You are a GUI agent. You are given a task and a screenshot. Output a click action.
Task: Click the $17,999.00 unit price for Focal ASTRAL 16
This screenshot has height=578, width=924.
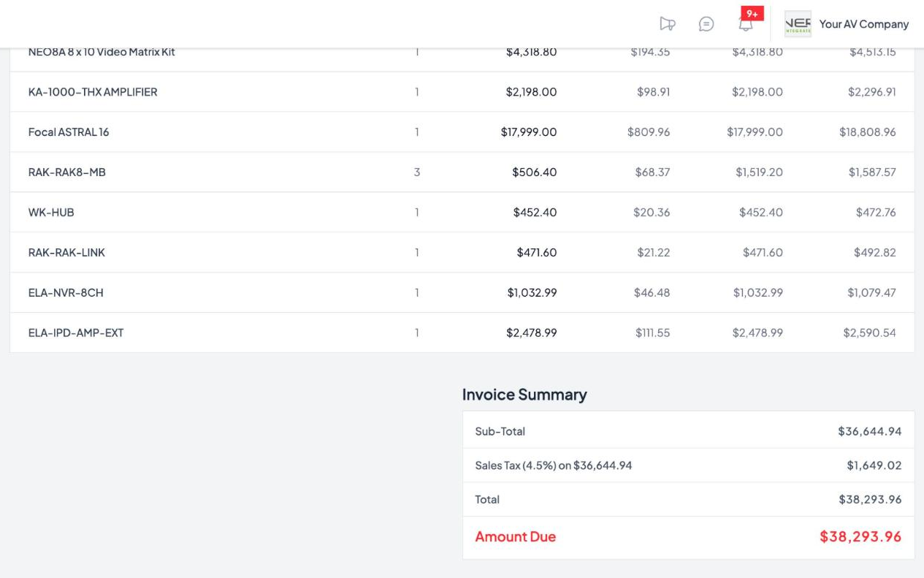point(529,132)
